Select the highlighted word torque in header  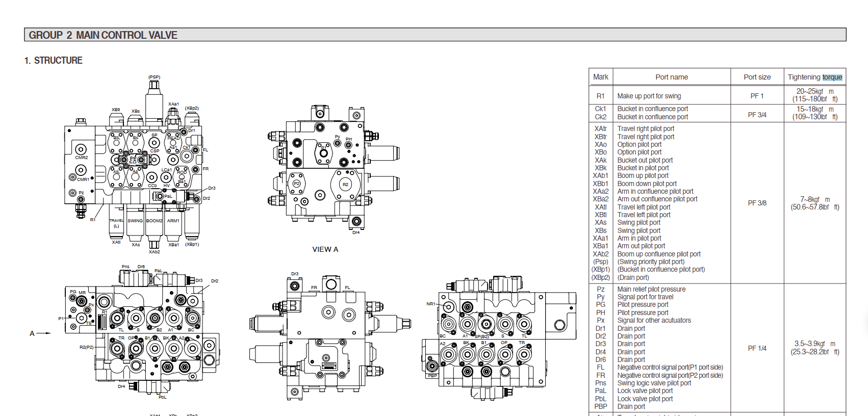click(832, 77)
